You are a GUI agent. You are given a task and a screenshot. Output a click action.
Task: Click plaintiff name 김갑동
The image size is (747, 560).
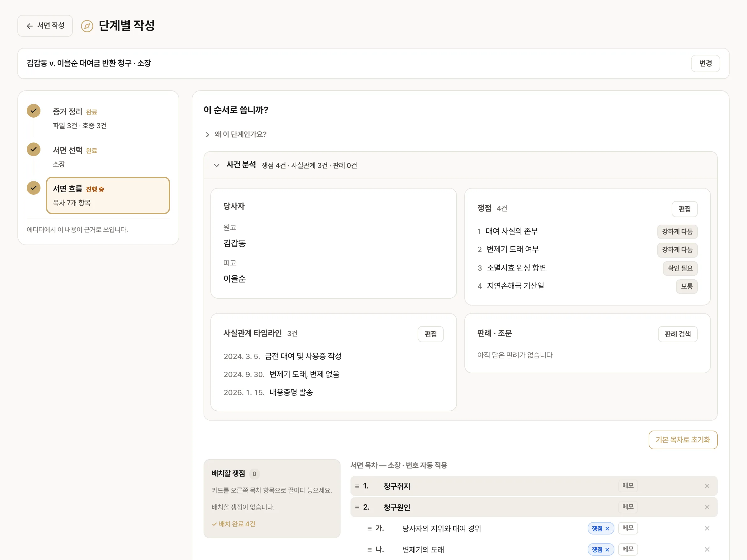pos(234,244)
